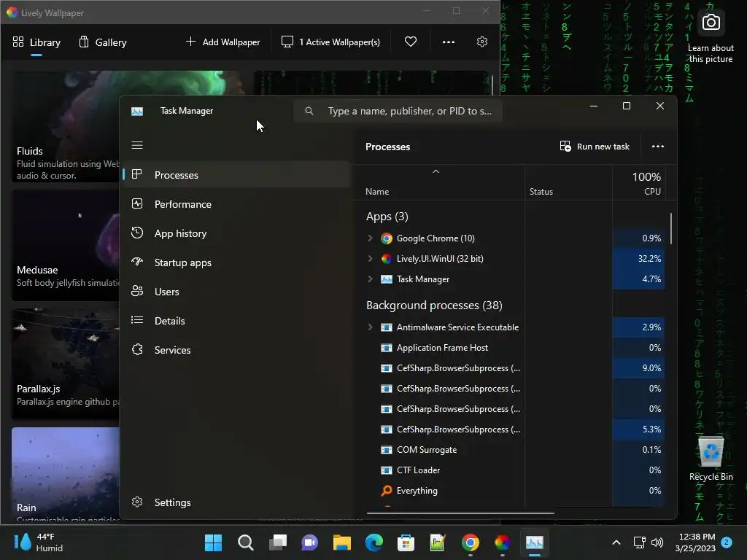Open the Chat app on the taskbar

309,542
